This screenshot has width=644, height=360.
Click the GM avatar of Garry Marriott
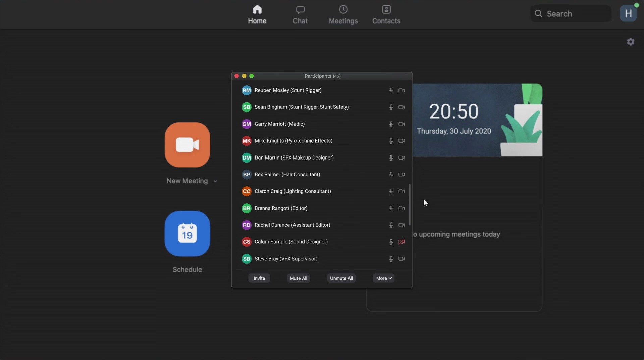pos(247,124)
